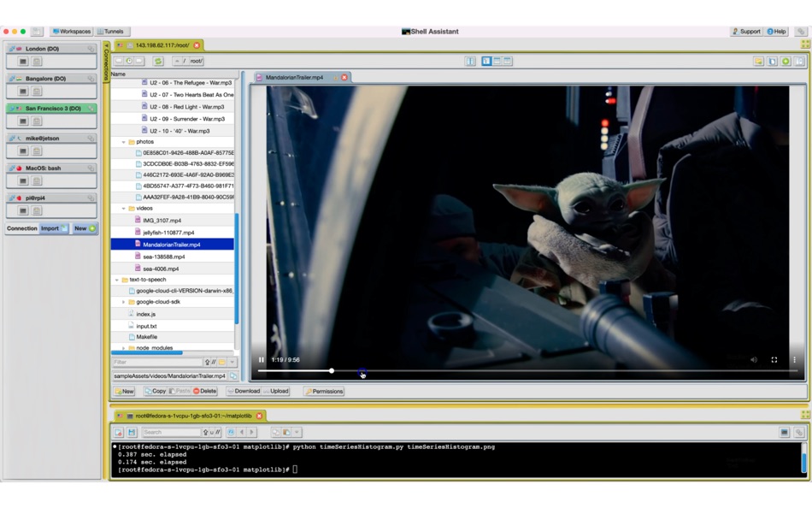Enter fullscreen mode in video player
The image size is (812, 508).
[774, 360]
